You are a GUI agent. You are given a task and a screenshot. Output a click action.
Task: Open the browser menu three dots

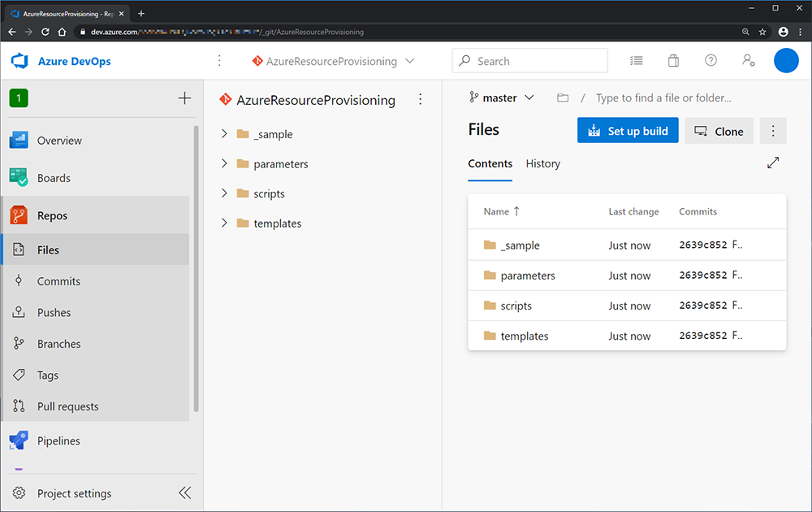click(x=801, y=32)
